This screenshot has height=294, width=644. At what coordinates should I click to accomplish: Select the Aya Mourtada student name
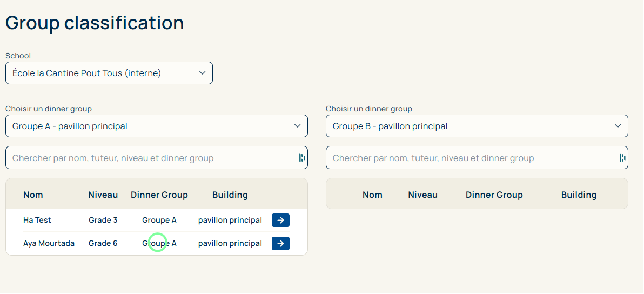tap(49, 244)
